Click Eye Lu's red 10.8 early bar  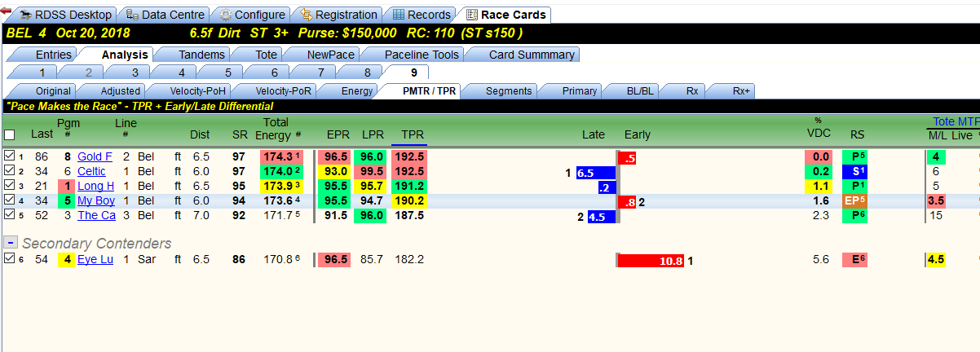coord(651,261)
